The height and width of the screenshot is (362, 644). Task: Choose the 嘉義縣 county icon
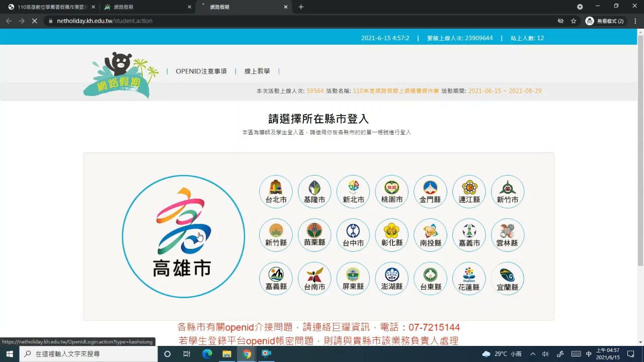(276, 279)
